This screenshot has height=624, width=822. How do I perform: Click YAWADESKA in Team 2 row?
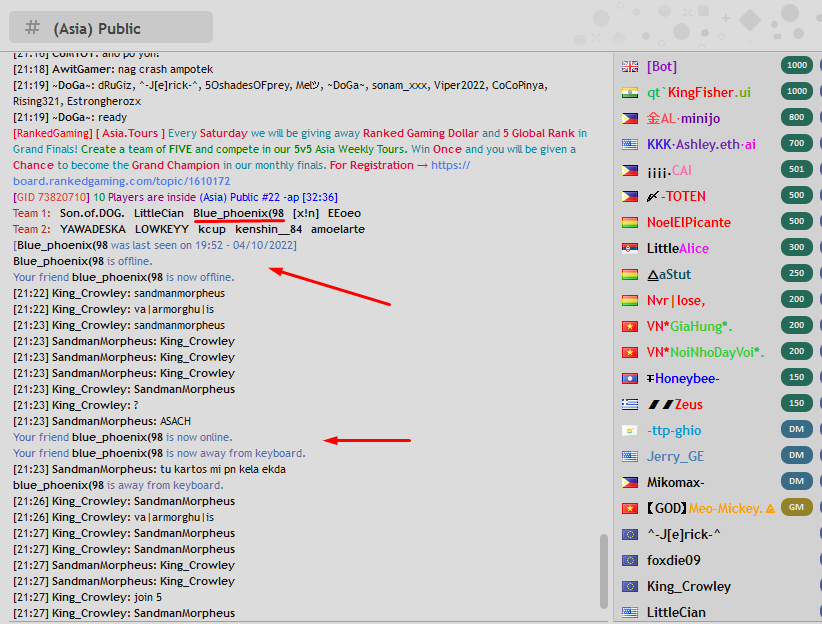[x=93, y=229]
